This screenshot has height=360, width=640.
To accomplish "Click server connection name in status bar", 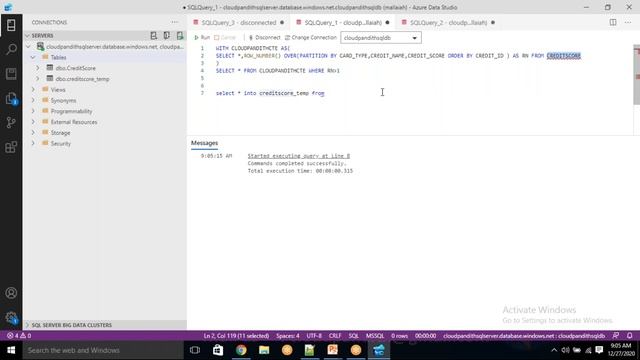I will [524, 336].
